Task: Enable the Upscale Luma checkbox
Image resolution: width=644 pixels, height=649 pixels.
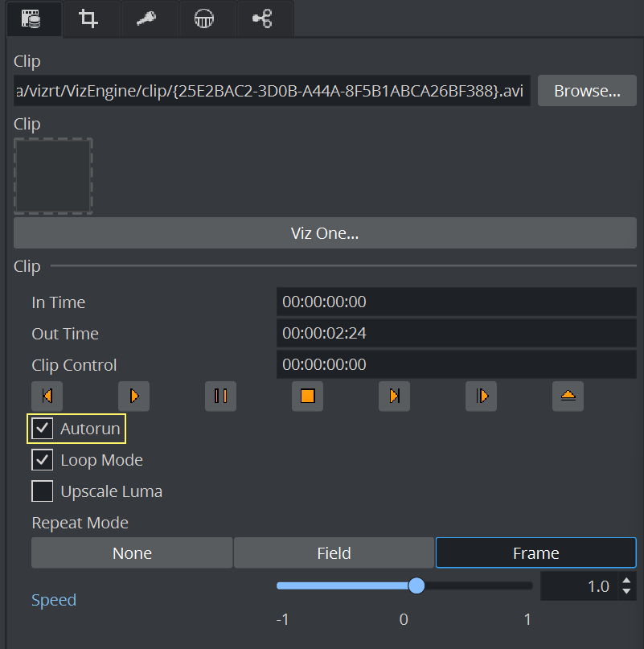Action: pos(43,491)
